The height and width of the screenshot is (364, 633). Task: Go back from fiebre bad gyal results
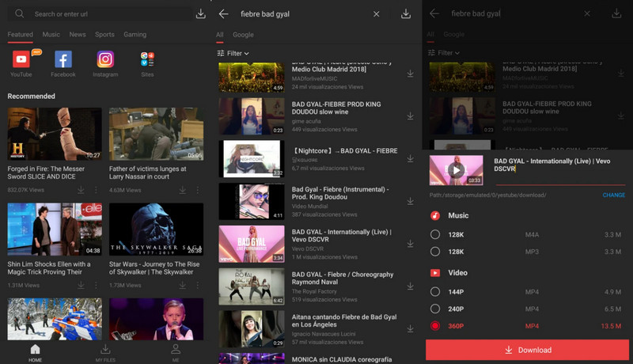point(224,13)
